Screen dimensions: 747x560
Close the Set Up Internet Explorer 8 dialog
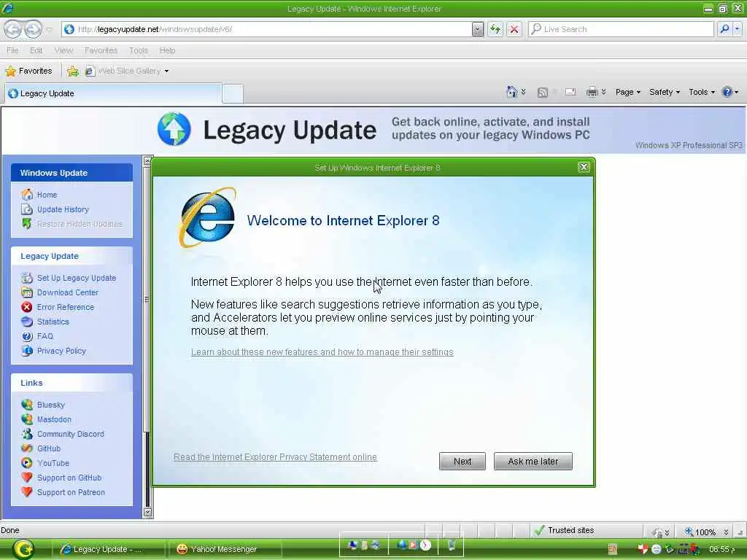click(x=584, y=167)
